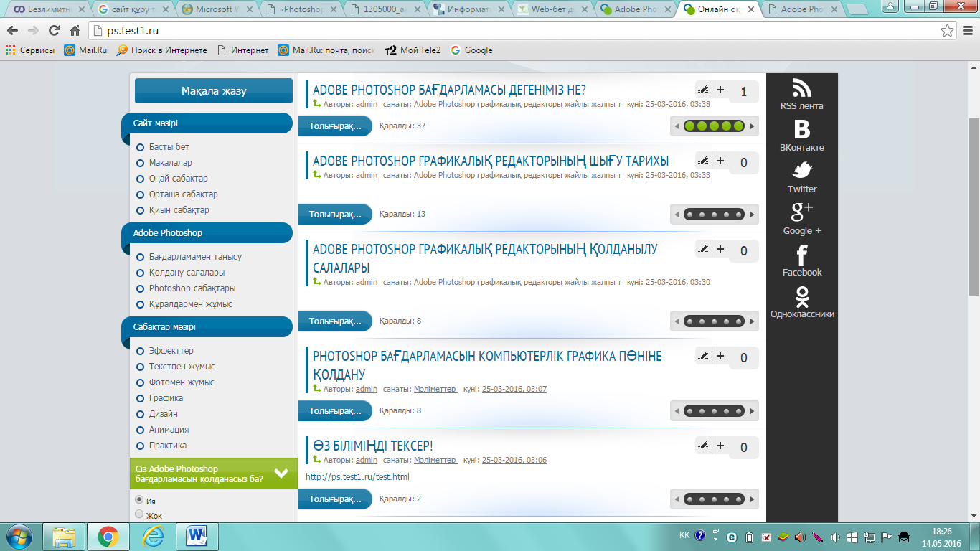Open the ВКонтакте social icon

click(x=801, y=129)
